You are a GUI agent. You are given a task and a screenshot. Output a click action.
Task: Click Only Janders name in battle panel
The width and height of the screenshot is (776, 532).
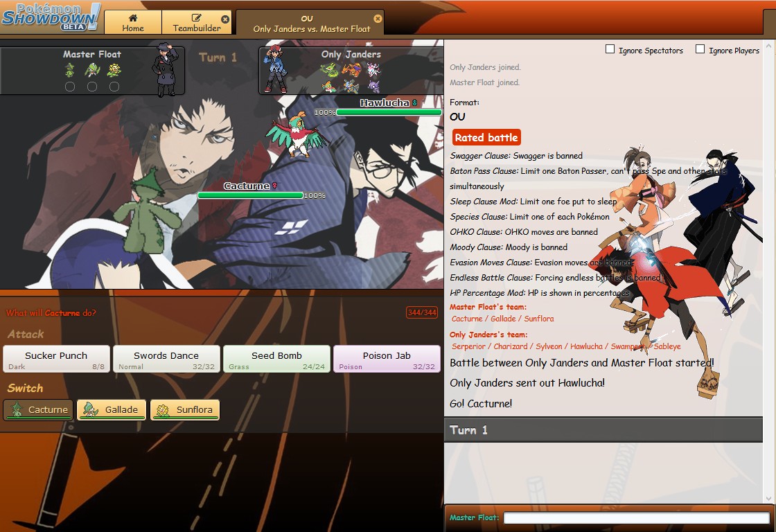[x=351, y=55]
